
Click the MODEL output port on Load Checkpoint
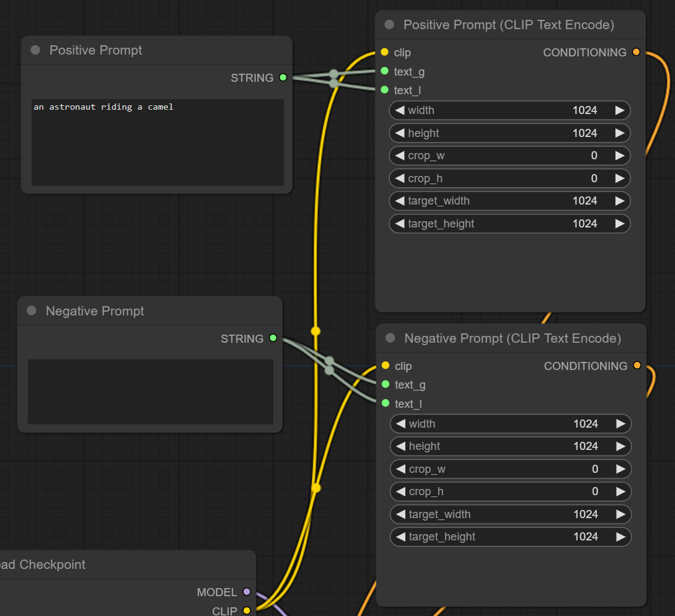pyautogui.click(x=247, y=592)
